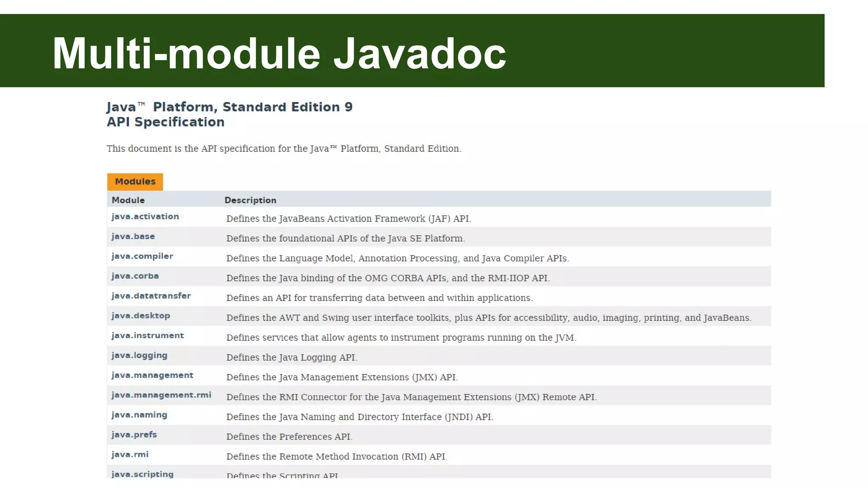This screenshot has width=868, height=488.
Task: Open the java.activation module link
Action: (145, 216)
